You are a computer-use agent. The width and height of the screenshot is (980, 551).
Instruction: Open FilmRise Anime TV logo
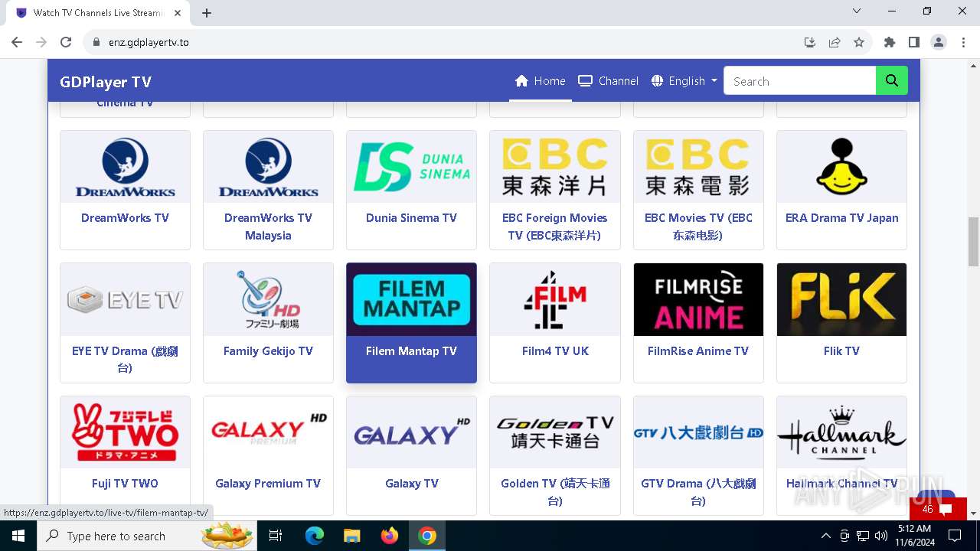click(698, 299)
